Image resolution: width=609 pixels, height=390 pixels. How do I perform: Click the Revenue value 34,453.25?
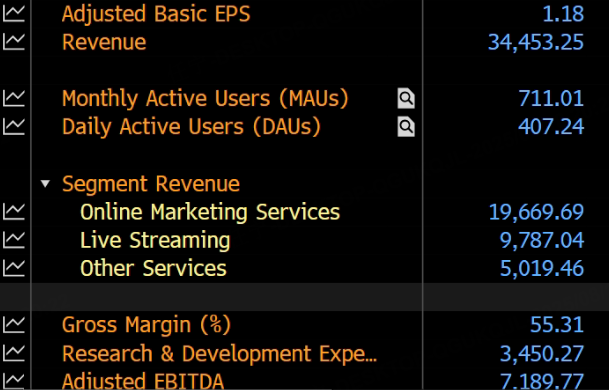pyautogui.click(x=536, y=42)
